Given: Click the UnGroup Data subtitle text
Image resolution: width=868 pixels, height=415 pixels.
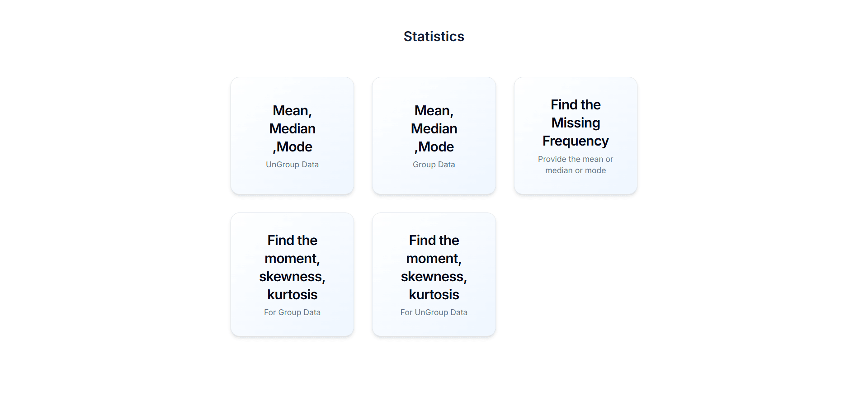Looking at the screenshot, I should (292, 165).
